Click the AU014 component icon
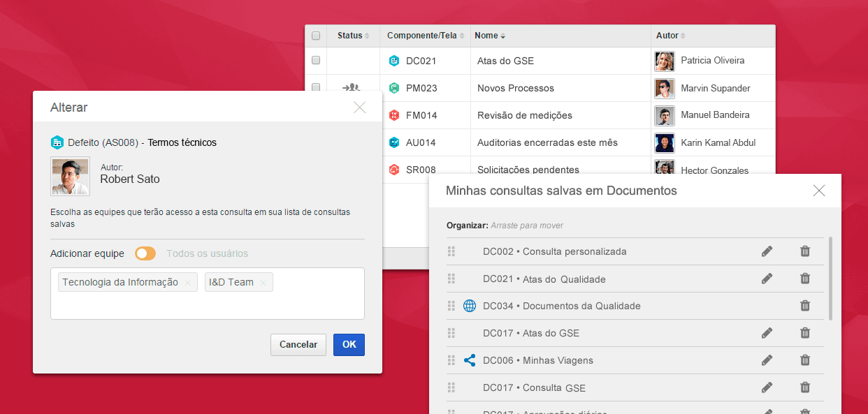Screen dimensions: 868x414 point(394,142)
